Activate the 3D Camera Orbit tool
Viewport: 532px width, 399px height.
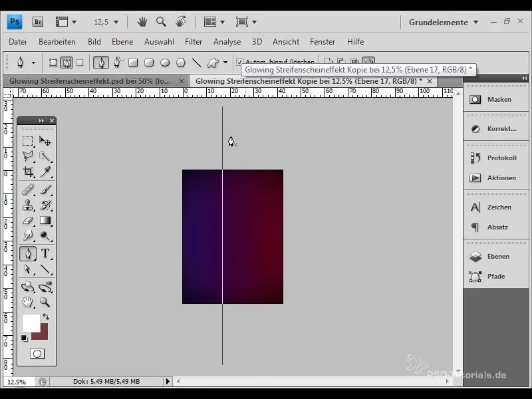coord(45,287)
